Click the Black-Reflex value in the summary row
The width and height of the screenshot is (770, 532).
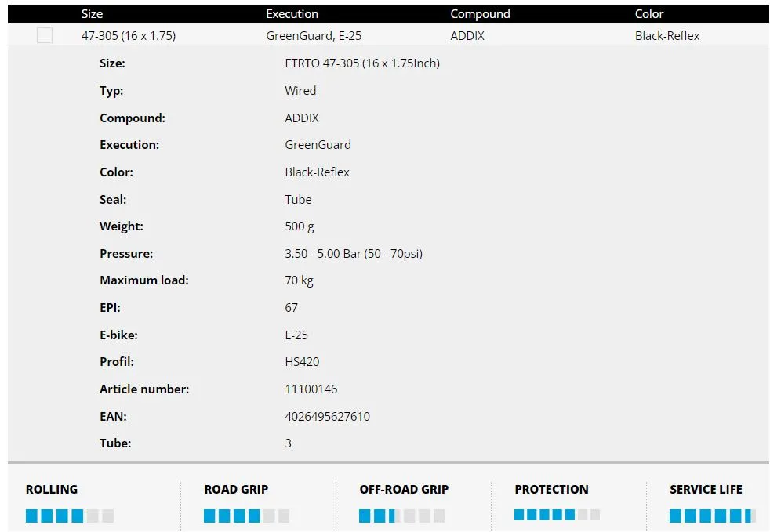[667, 36]
